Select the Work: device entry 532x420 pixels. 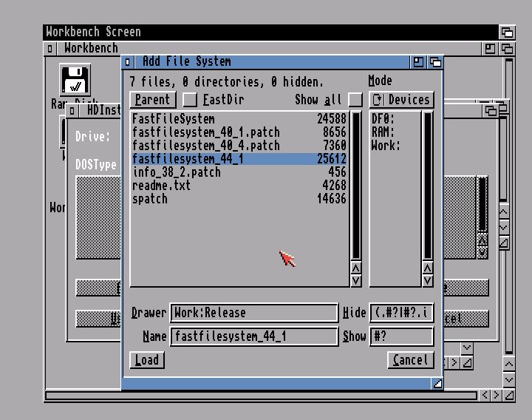386,146
